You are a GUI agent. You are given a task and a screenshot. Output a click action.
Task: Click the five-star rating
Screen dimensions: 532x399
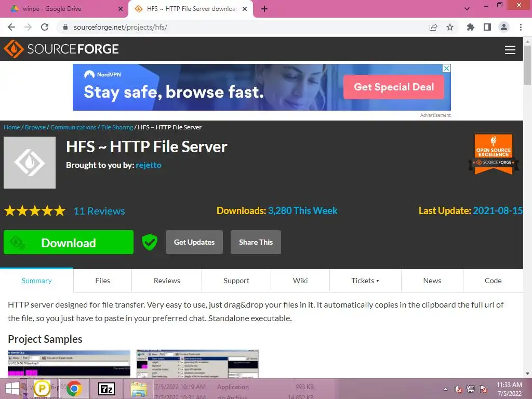click(x=35, y=211)
